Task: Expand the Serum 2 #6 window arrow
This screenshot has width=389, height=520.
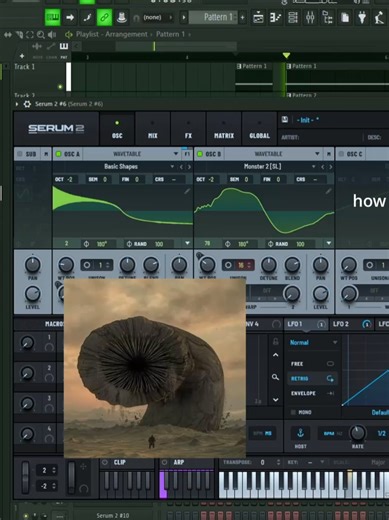Action: point(17,104)
